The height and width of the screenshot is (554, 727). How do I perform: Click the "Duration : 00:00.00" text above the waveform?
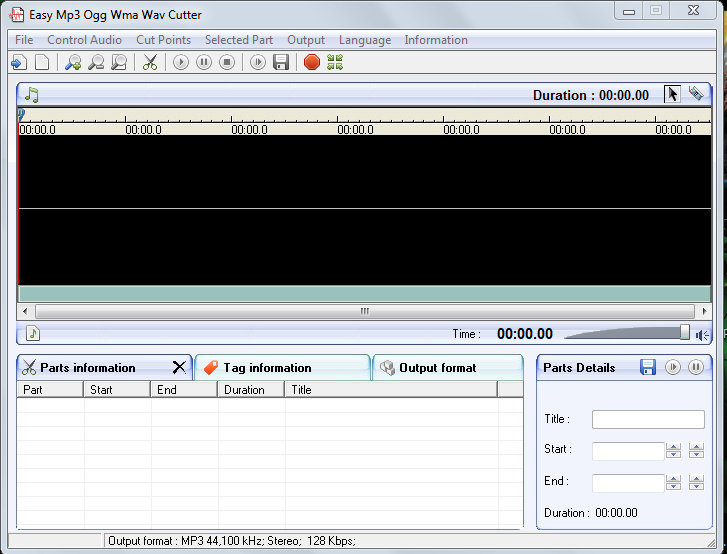[591, 95]
